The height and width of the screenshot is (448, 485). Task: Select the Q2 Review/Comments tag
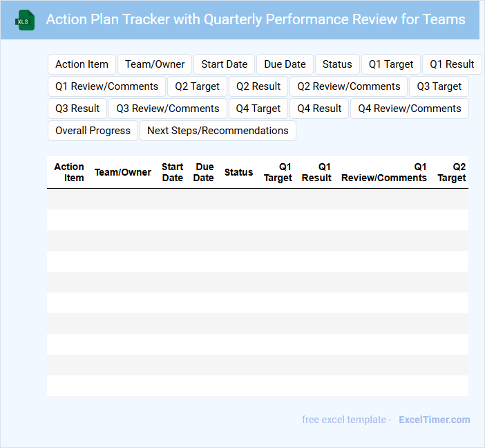coord(349,86)
